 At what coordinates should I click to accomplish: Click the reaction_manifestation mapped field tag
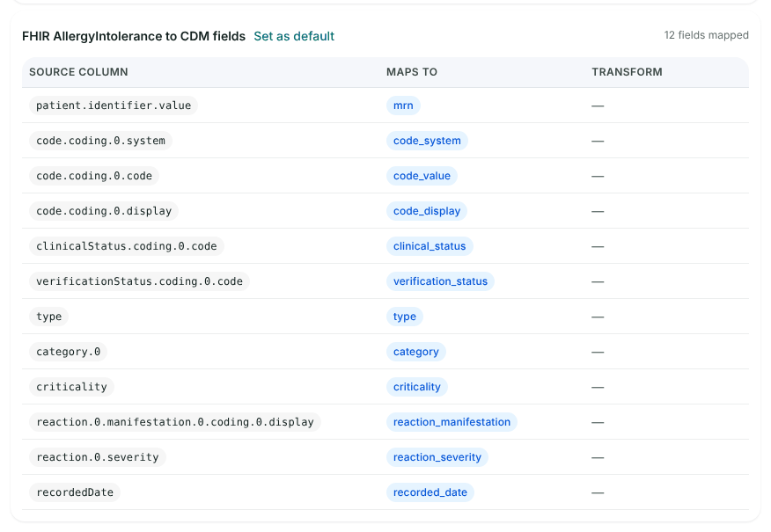[452, 422]
